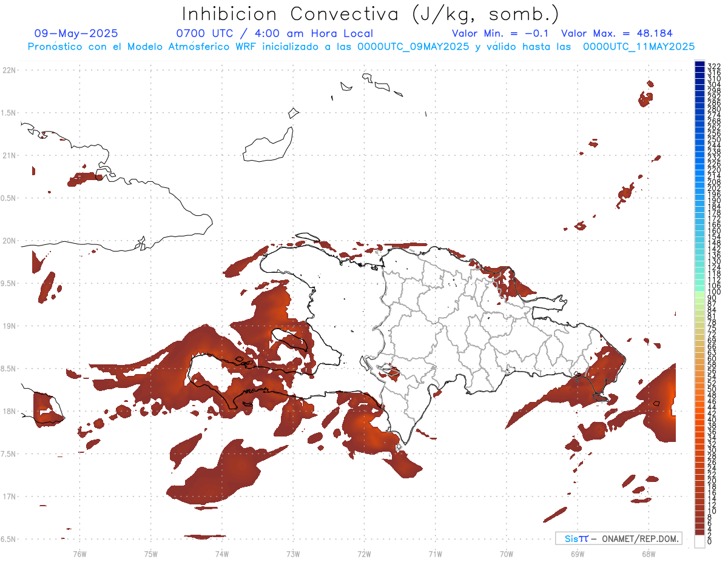Viewport: 728px width, 562px height.
Task: Click the '1.5N' latitude label
Action: pos(8,113)
